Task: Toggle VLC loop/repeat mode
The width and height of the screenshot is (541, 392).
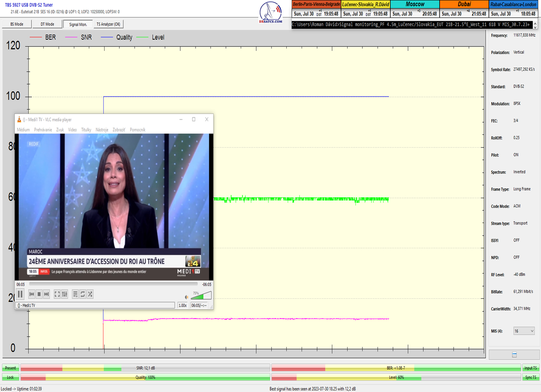Action: (x=83, y=294)
